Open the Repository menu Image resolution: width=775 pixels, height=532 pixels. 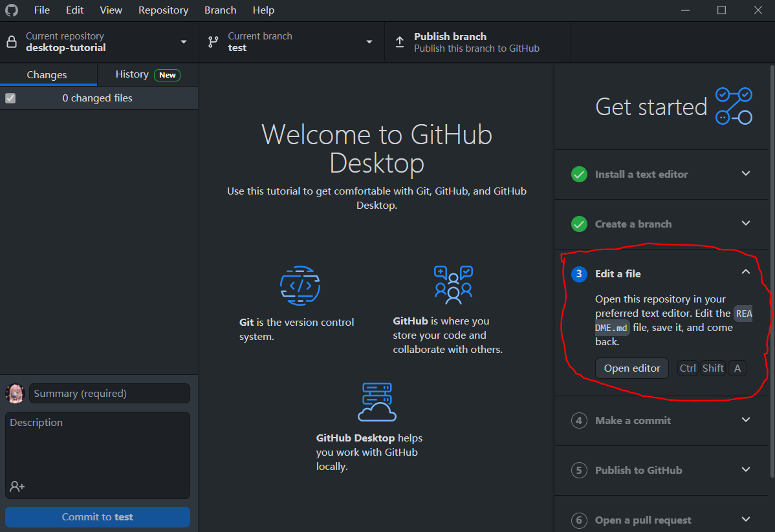tap(163, 10)
